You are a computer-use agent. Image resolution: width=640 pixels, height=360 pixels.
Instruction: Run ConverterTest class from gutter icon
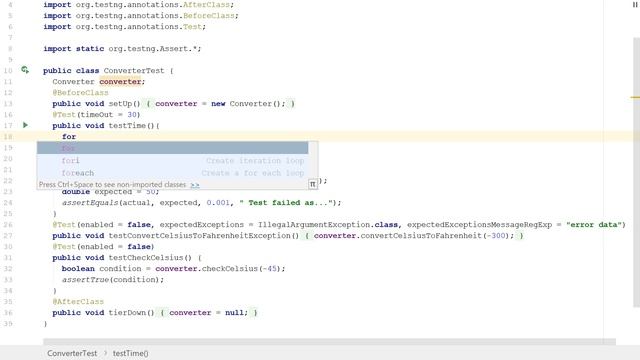[25, 70]
